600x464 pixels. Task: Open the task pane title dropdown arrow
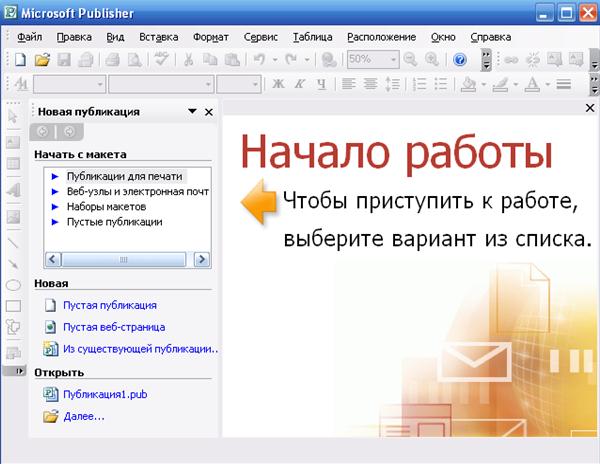tap(192, 111)
